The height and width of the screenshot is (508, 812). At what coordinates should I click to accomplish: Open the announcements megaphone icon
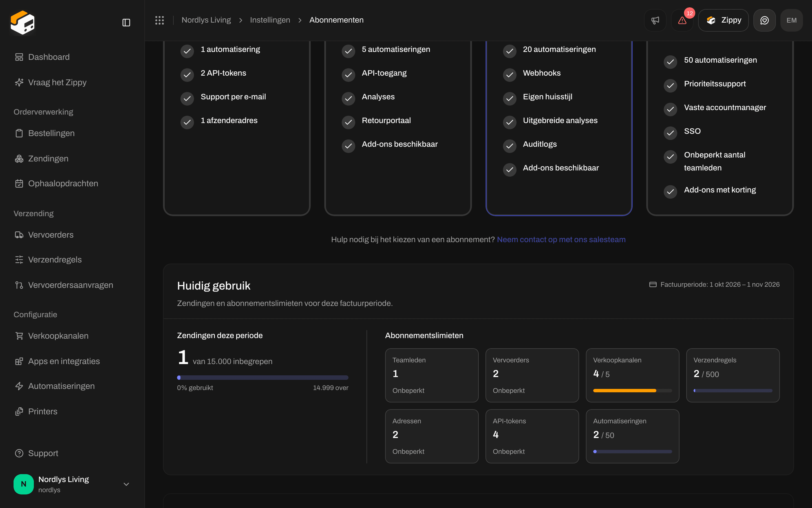click(655, 20)
